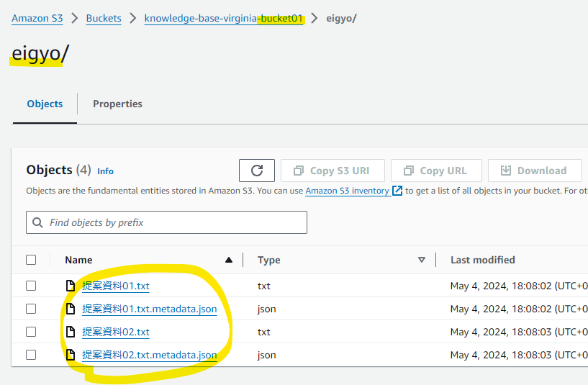Image resolution: width=588 pixels, height=385 pixels.
Task: Focus the Find objects by prefix field
Action: point(166,222)
